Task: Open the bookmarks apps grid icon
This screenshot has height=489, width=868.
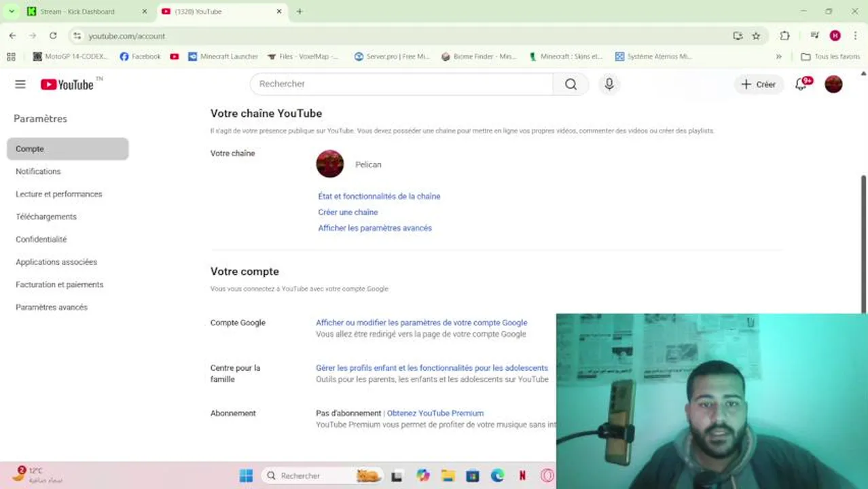Action: pos(11,56)
